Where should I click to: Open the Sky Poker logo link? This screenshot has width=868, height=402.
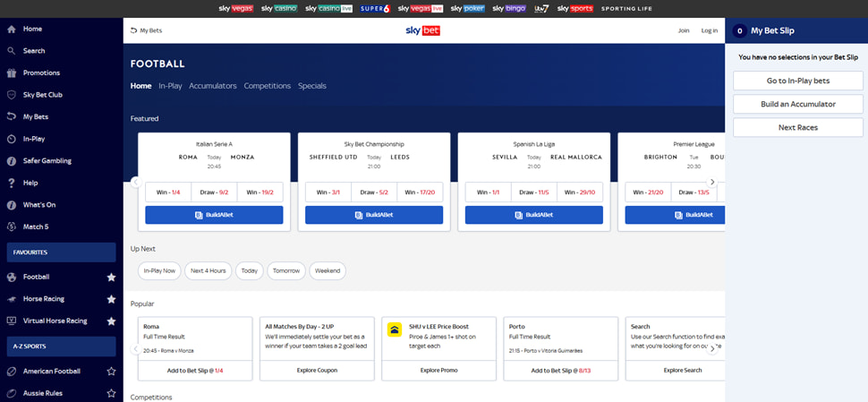click(x=468, y=8)
